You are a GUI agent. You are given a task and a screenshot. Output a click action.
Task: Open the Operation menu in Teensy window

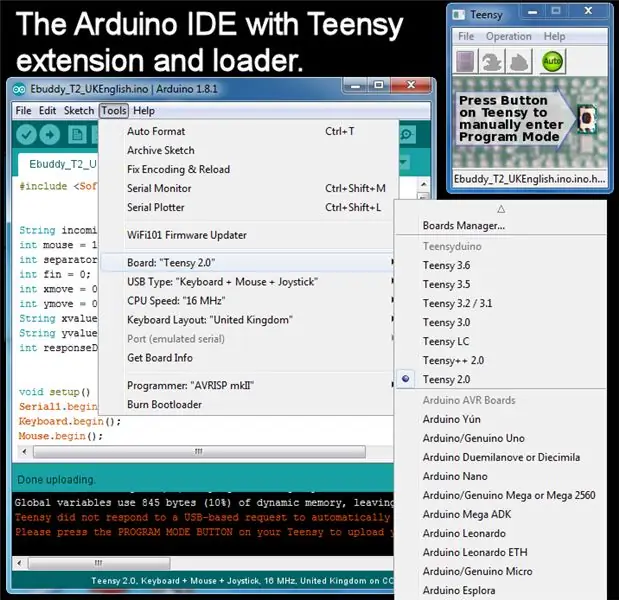[x=508, y=36]
